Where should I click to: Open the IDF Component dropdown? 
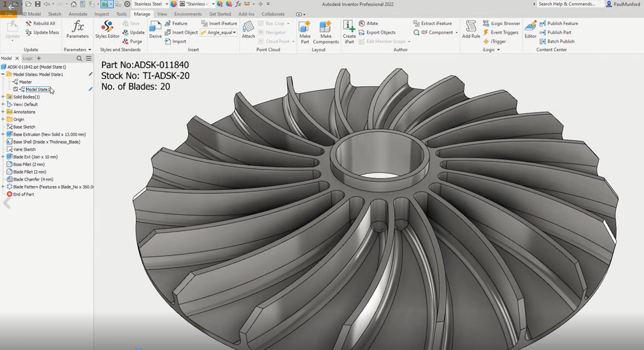click(457, 33)
